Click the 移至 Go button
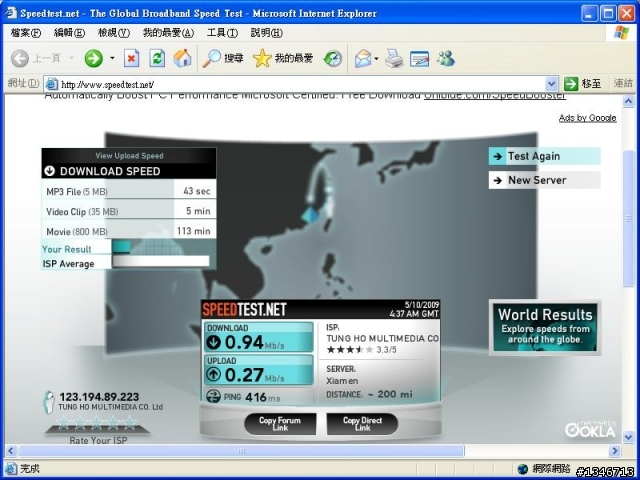Screen dimensions: 640x480 [583, 84]
